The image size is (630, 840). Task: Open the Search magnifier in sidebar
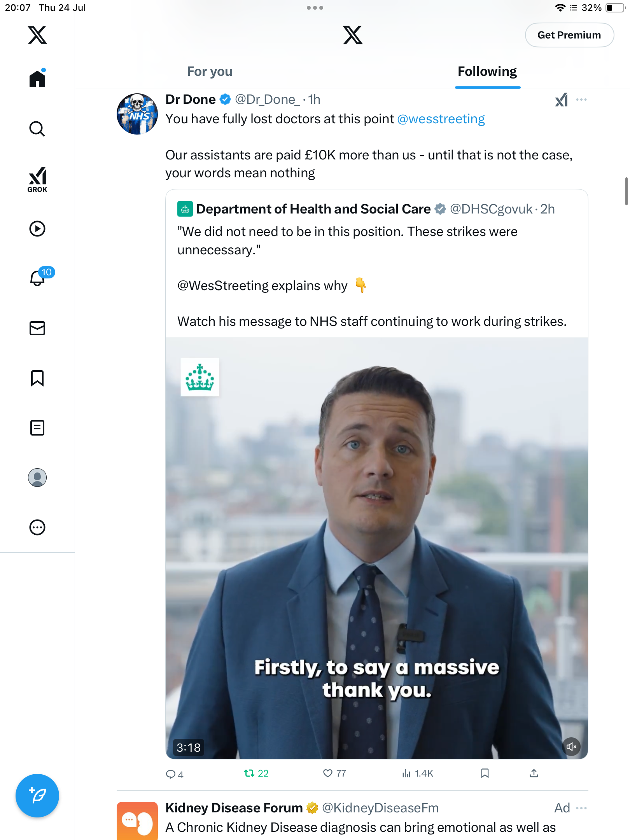[37, 129]
